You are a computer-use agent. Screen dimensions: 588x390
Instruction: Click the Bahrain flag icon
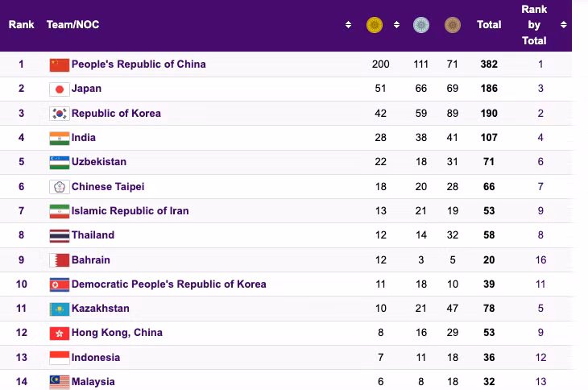(59, 260)
